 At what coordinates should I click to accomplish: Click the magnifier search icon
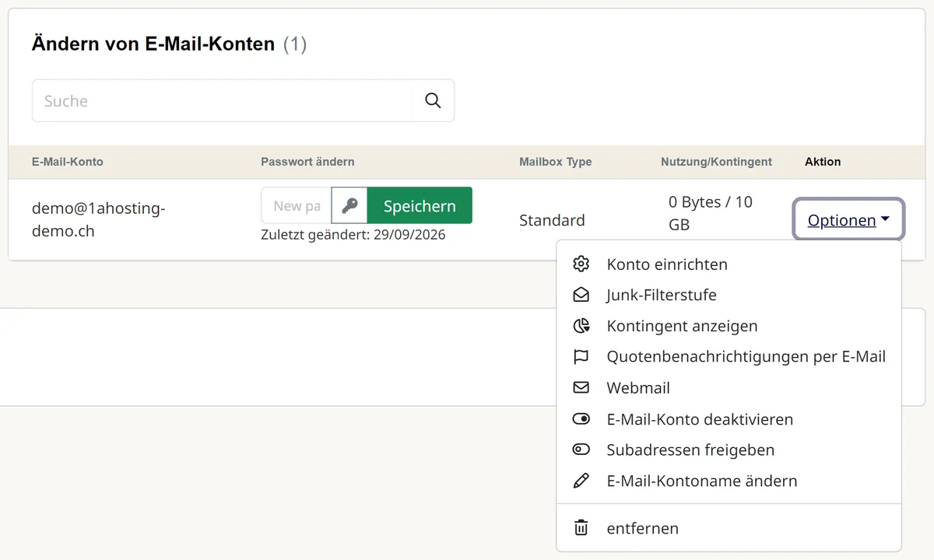coord(433,100)
